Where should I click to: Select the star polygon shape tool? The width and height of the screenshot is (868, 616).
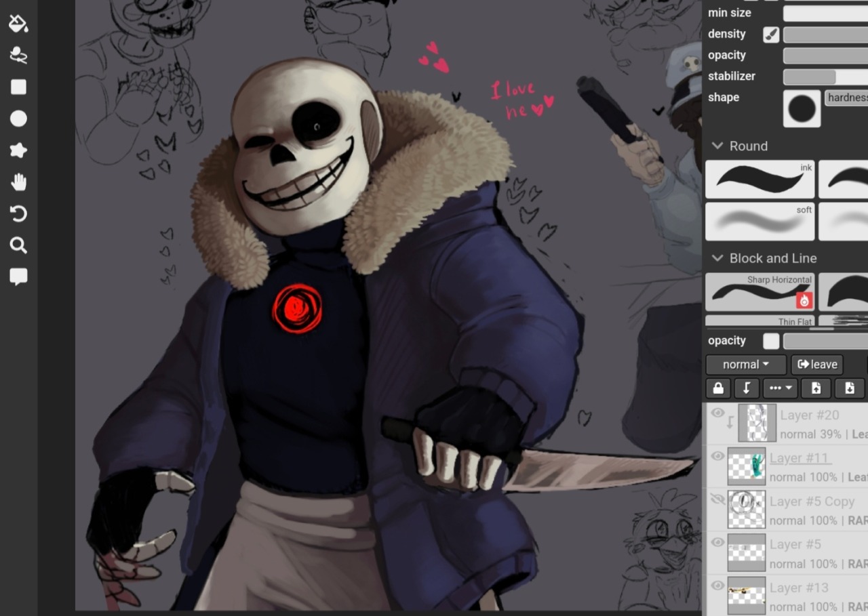point(18,150)
